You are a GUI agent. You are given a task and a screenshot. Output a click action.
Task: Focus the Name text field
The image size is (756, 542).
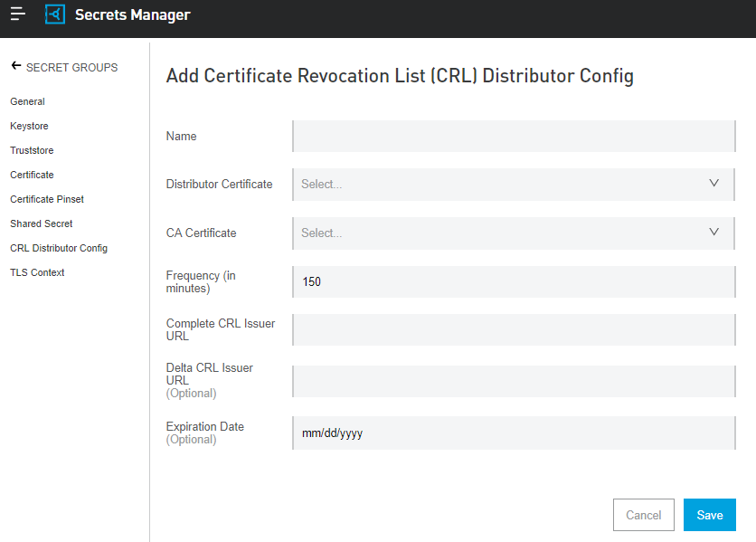click(x=514, y=137)
